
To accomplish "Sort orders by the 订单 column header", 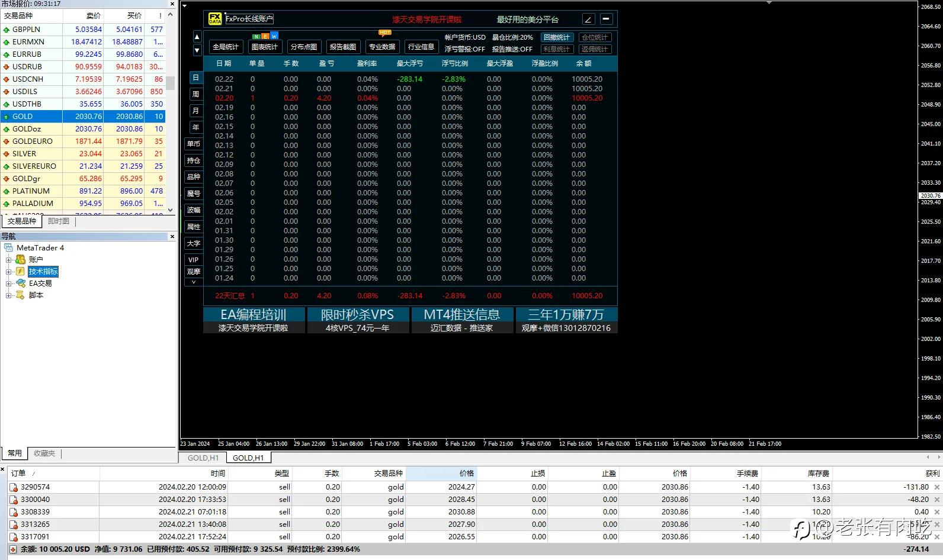I will [54, 473].
